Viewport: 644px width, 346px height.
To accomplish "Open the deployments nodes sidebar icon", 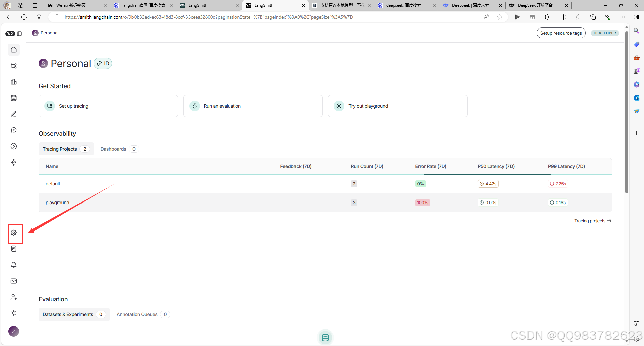I will click(x=14, y=162).
